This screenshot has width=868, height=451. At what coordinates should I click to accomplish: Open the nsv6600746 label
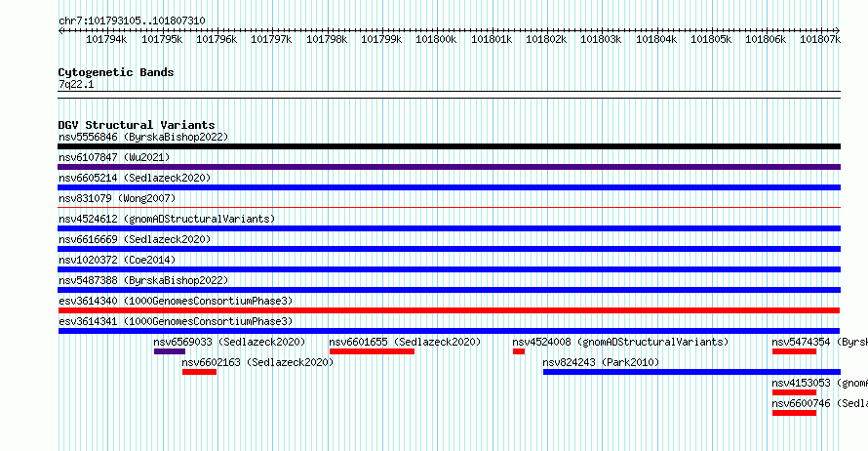click(x=820, y=403)
